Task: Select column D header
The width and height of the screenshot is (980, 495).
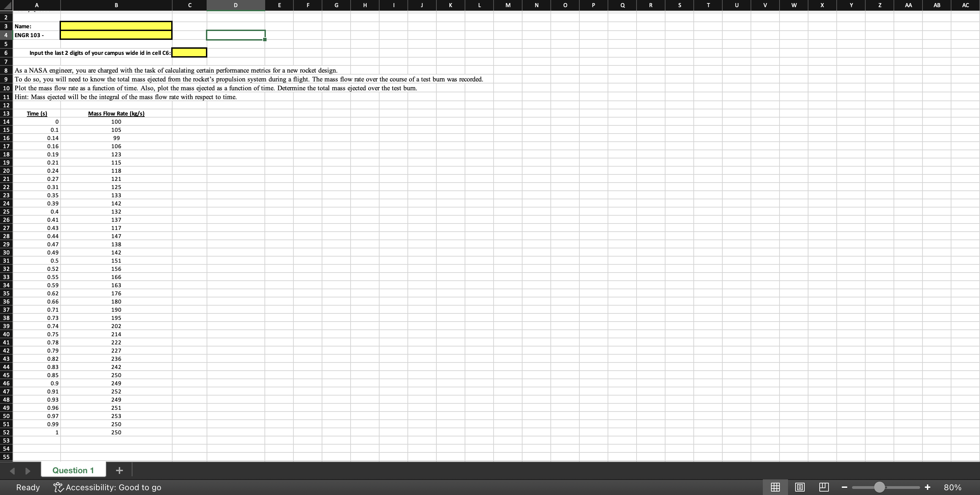Action: point(236,5)
